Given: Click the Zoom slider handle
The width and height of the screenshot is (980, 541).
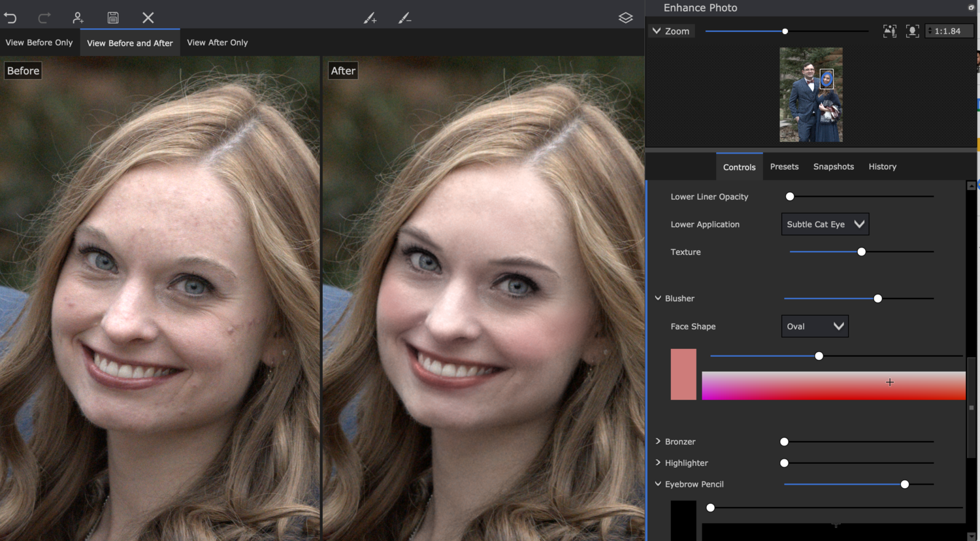Looking at the screenshot, I should tap(785, 31).
